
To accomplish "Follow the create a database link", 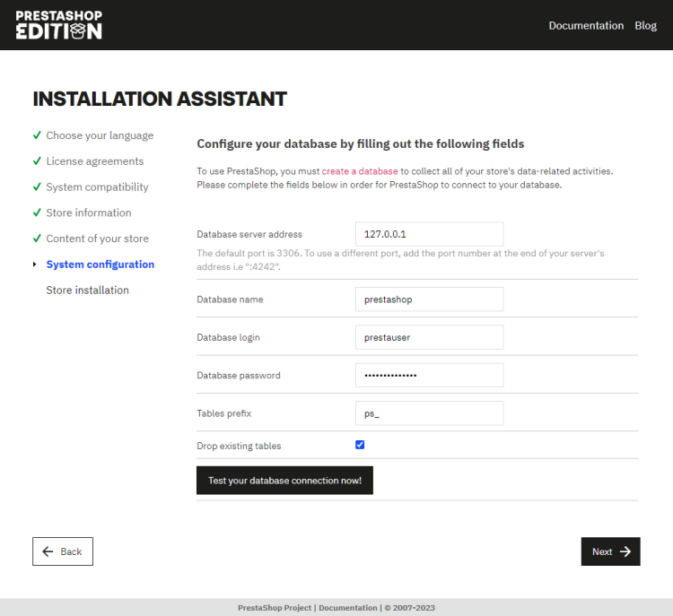I will click(360, 171).
